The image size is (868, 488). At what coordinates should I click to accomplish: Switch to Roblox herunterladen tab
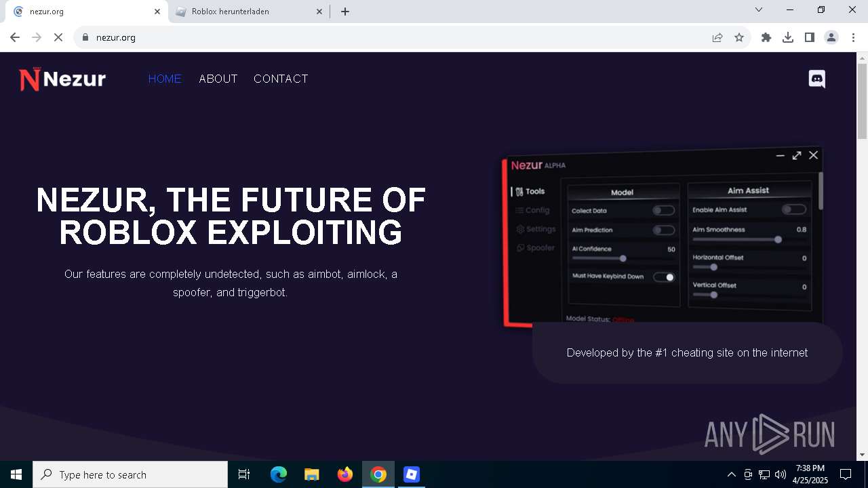click(249, 12)
